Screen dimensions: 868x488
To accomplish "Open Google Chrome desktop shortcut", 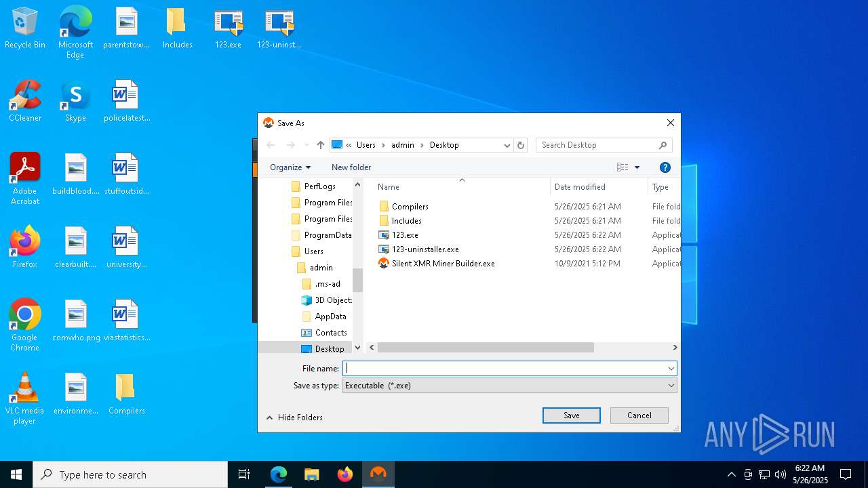I will (x=25, y=325).
